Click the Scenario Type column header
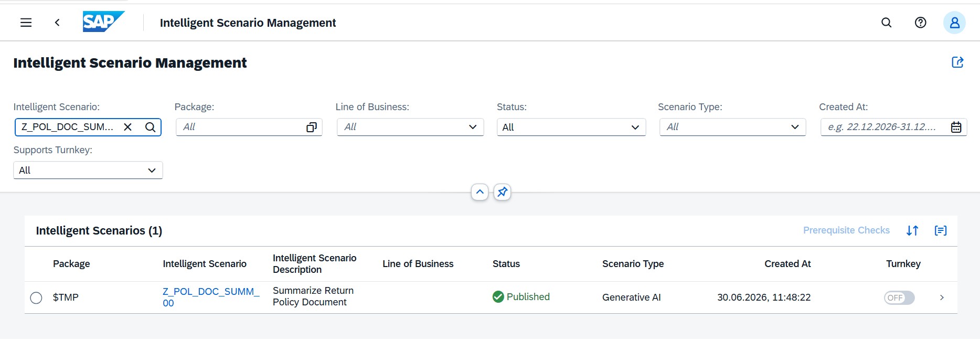The height and width of the screenshot is (340, 980). [633, 264]
